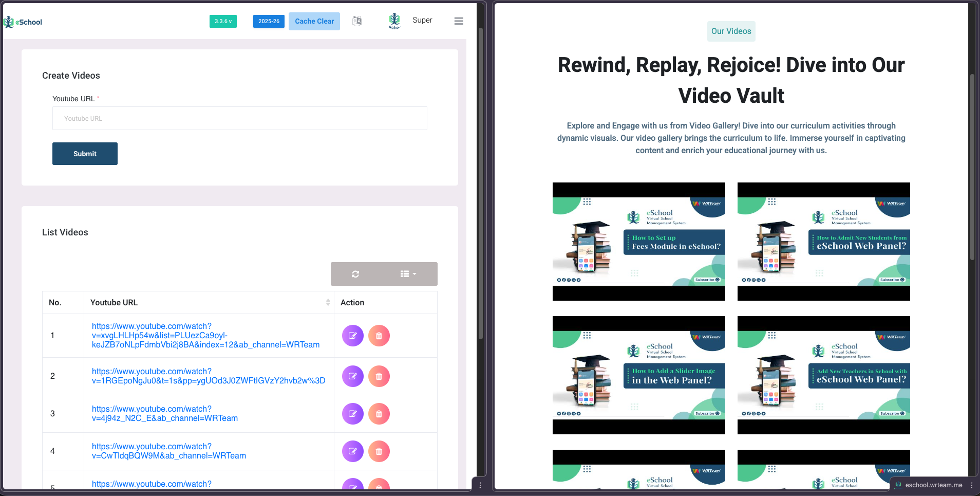Submit the Create Videos form
Viewport: 980px width, 496px height.
(x=85, y=154)
